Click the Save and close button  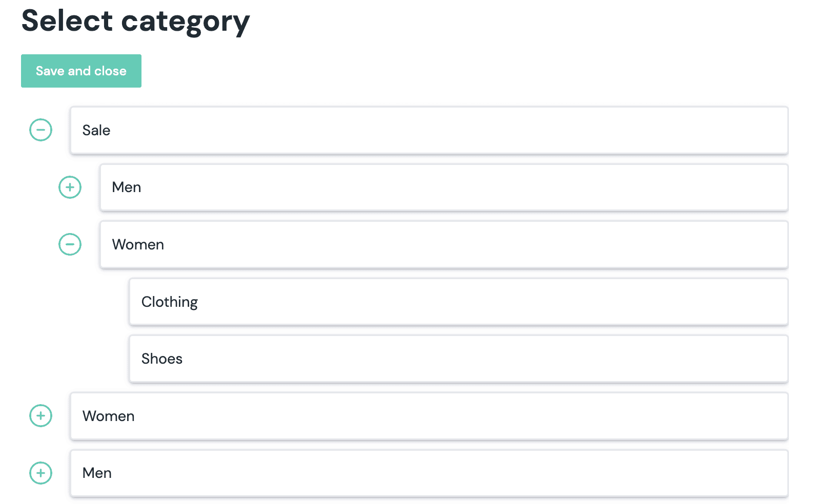[81, 71]
